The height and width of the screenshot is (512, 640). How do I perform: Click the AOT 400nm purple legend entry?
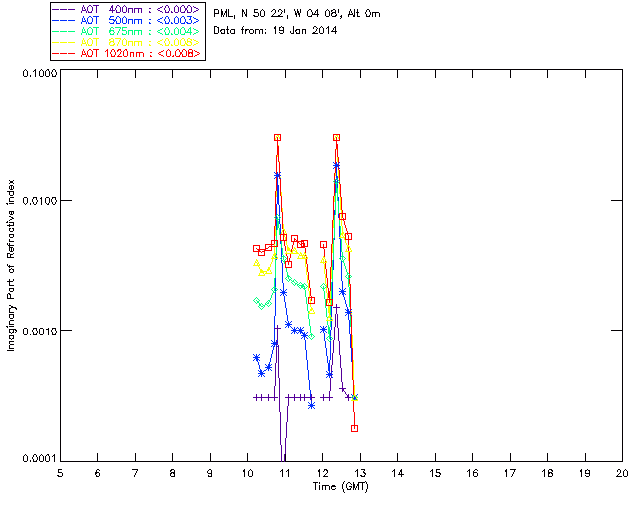pos(127,9)
